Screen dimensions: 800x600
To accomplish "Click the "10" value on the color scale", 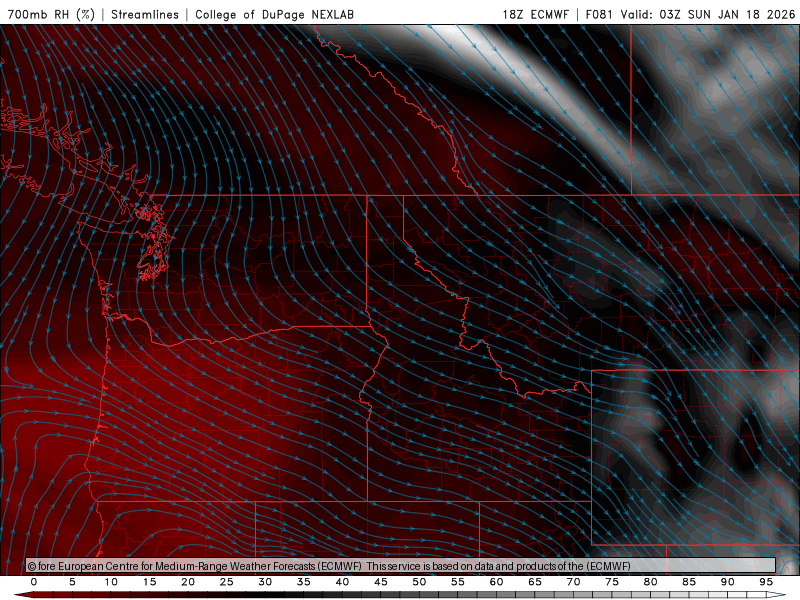I will 111,582.
